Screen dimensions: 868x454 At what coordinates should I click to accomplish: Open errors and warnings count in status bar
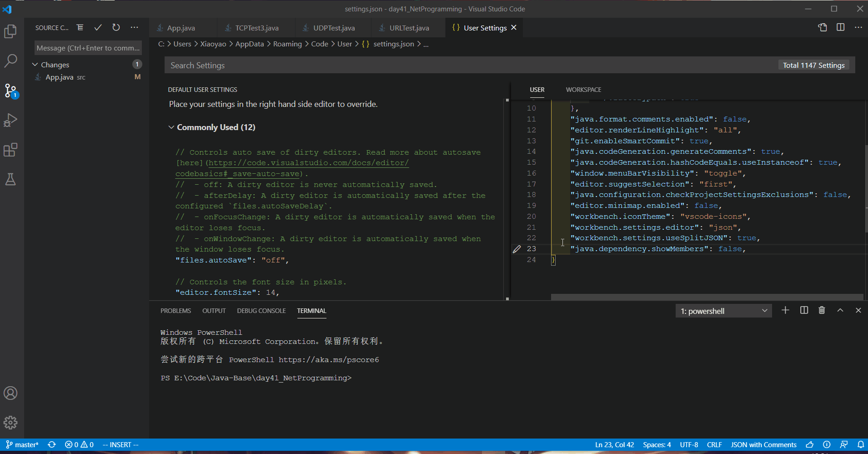point(79,444)
